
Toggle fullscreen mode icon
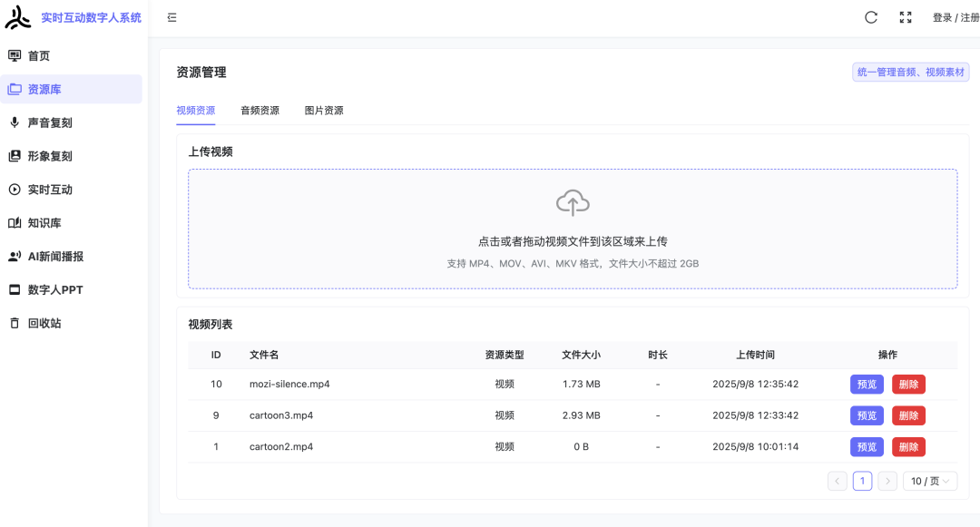[x=906, y=17]
